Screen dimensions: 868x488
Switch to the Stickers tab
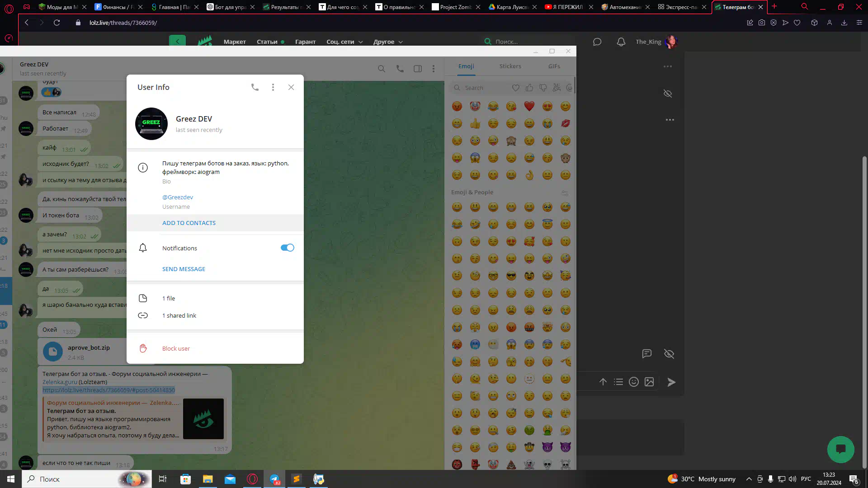tap(510, 66)
